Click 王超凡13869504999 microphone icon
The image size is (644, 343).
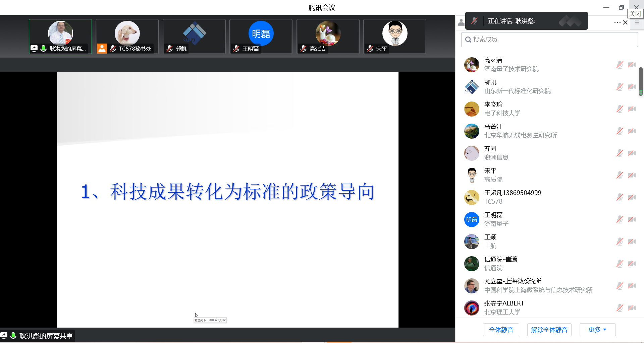click(620, 197)
